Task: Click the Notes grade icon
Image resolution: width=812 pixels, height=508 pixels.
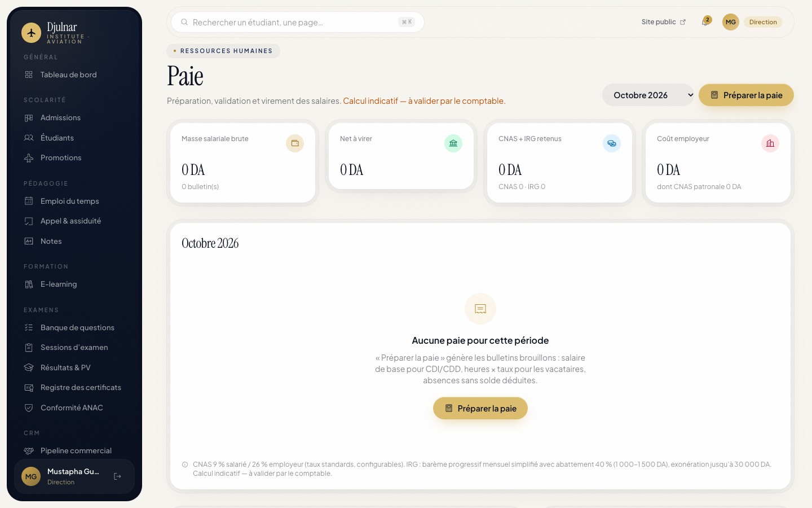Action: click(x=29, y=241)
